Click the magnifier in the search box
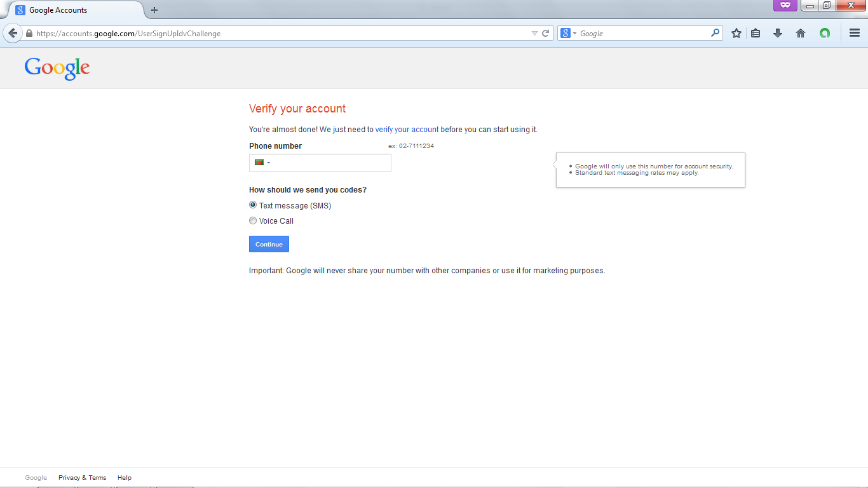Screen dimensions: 868x488 [x=715, y=33]
